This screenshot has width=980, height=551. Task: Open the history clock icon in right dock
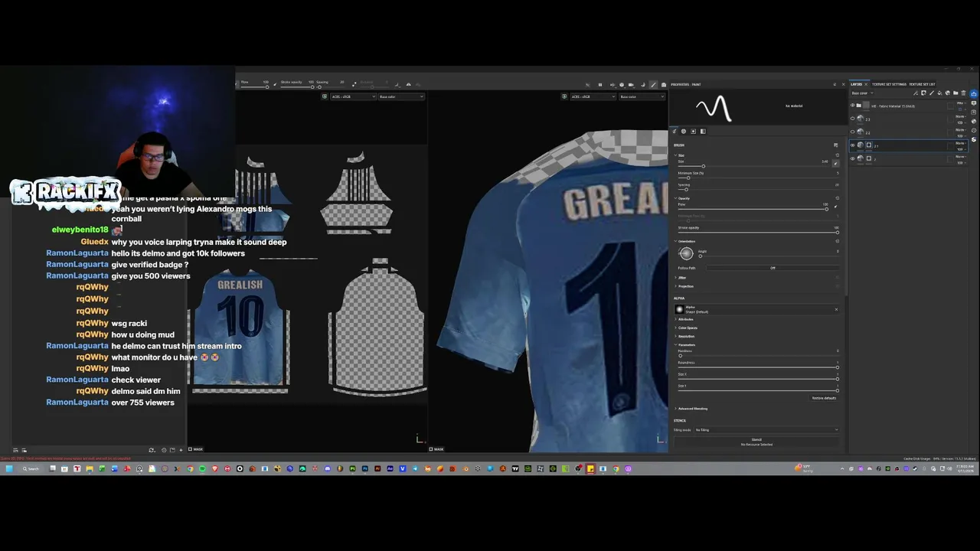tap(974, 130)
